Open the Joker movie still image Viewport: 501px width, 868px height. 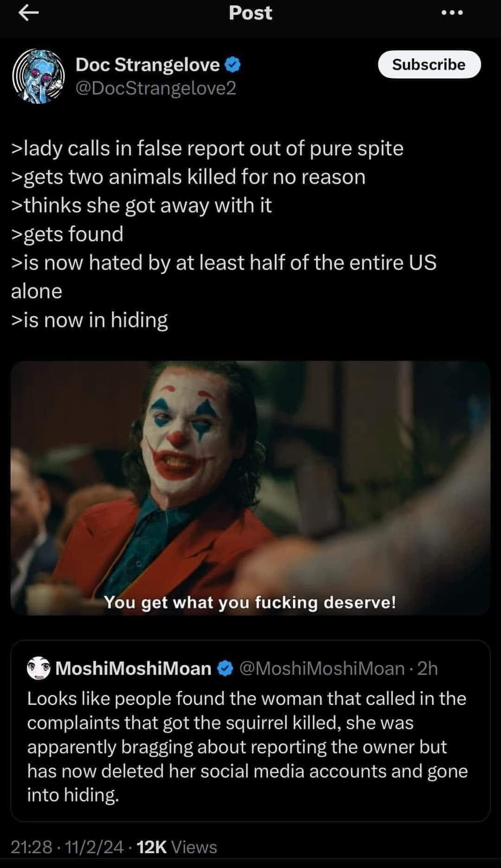pyautogui.click(x=250, y=488)
